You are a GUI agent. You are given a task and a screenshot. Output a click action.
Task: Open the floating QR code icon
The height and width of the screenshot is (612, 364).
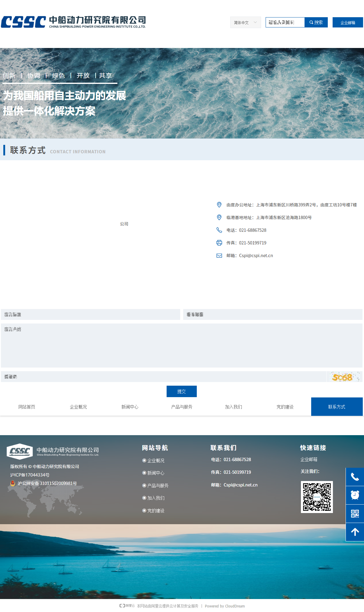pyautogui.click(x=355, y=514)
